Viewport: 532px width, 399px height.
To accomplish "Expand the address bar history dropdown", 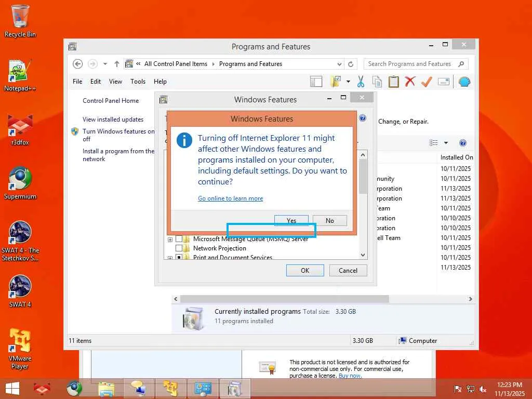I will coord(339,64).
